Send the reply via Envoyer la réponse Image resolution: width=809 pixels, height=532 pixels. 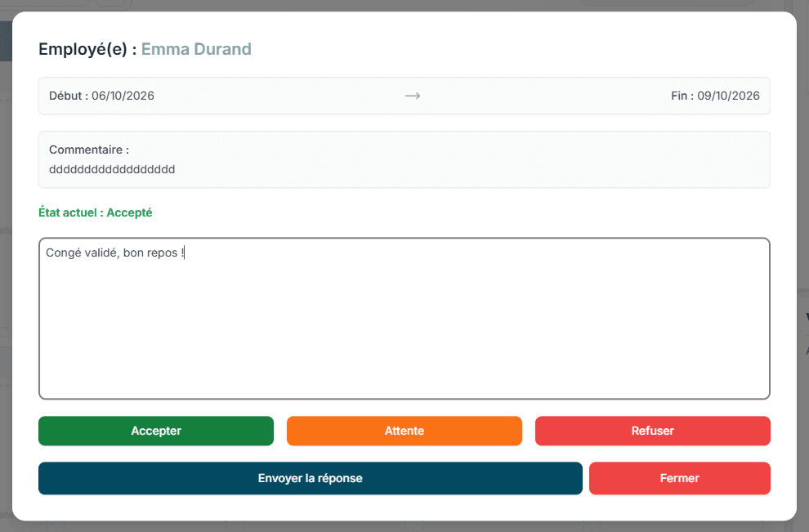tap(310, 478)
